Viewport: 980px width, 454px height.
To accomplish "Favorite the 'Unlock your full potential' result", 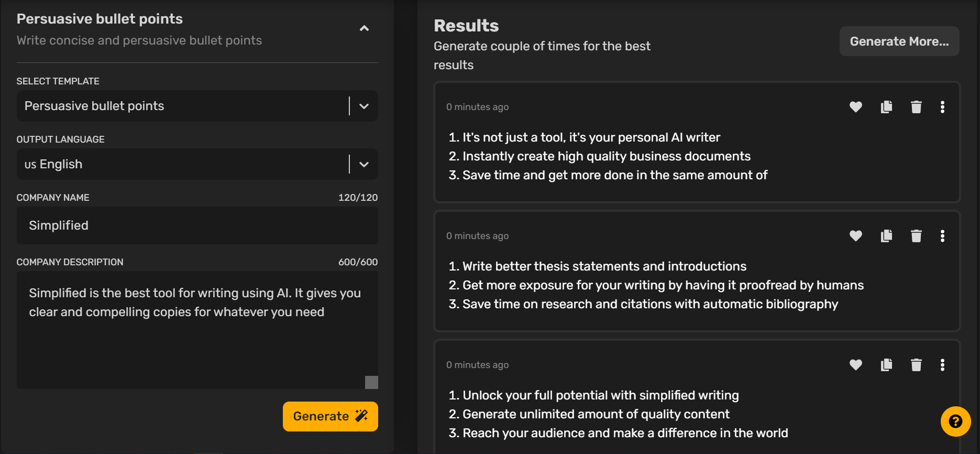I will pos(856,365).
